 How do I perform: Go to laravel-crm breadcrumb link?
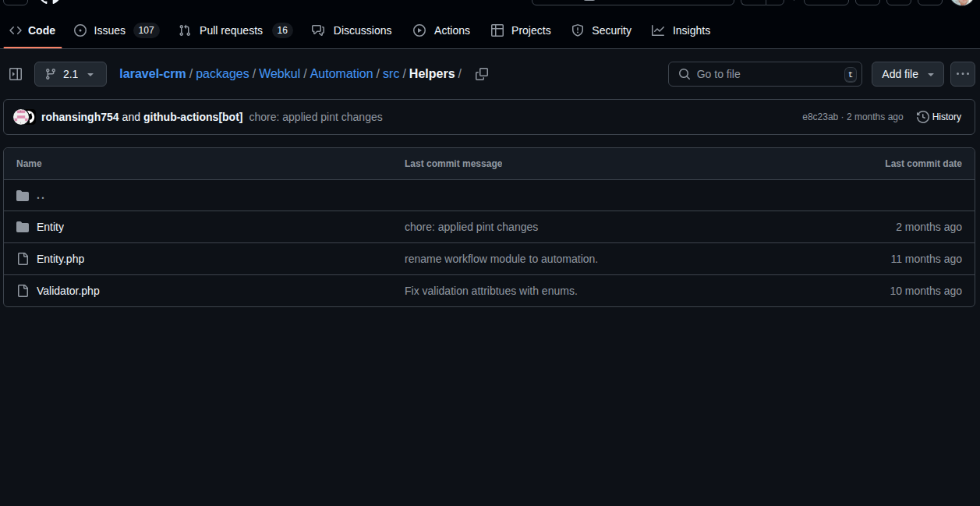pyautogui.click(x=153, y=74)
